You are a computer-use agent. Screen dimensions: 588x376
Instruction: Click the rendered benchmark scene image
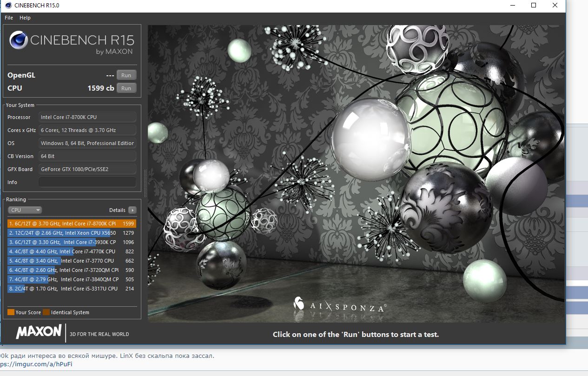click(357, 173)
